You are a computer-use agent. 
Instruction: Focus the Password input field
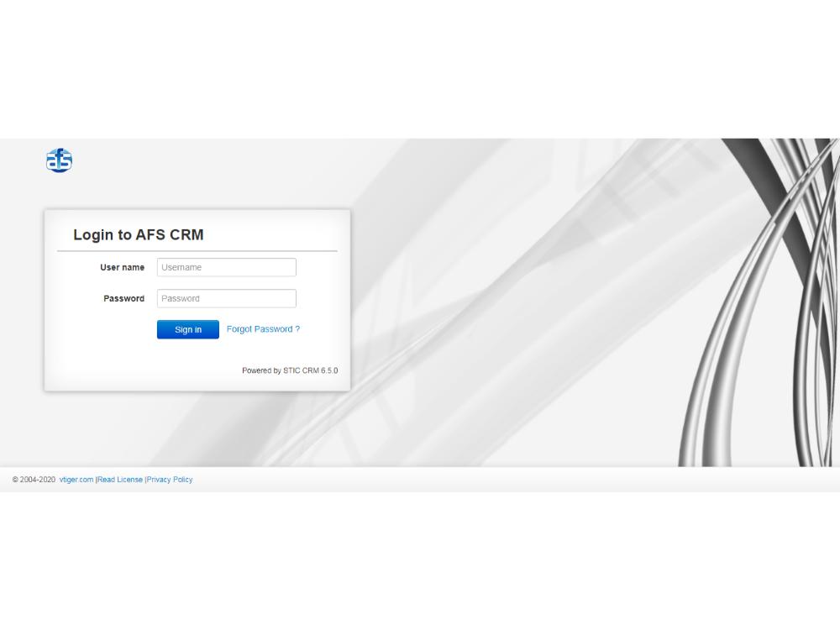click(x=227, y=298)
